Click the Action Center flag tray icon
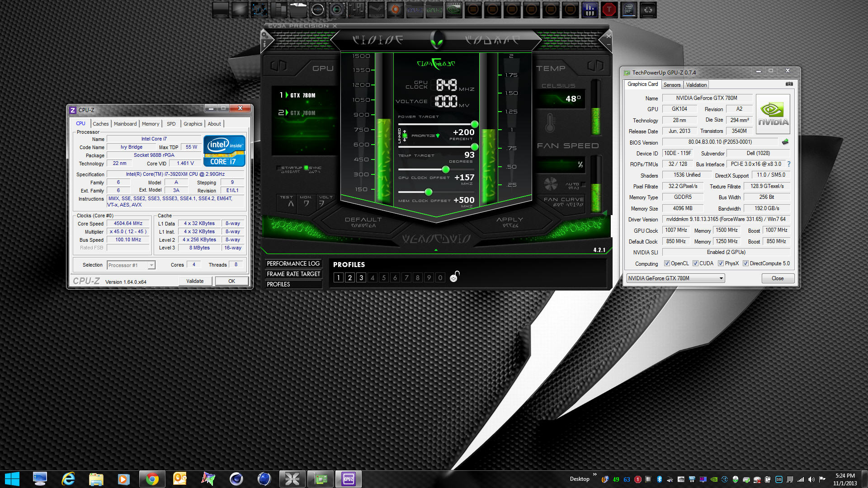 coord(822,479)
